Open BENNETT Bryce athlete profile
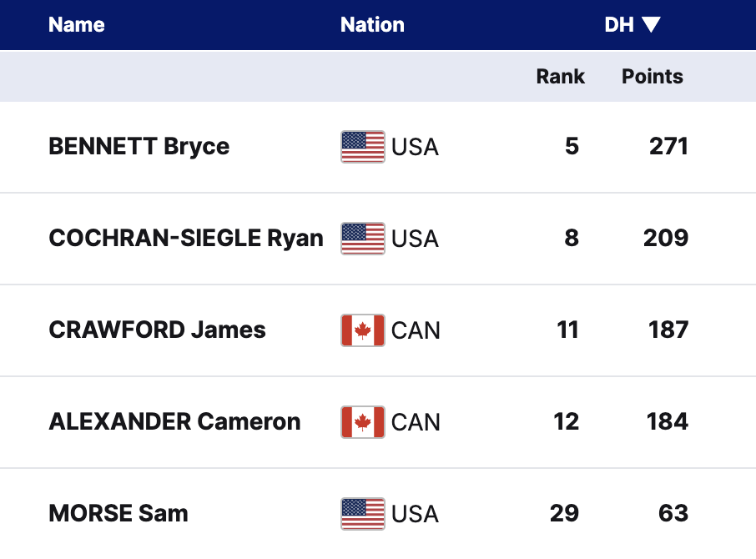The width and height of the screenshot is (756, 559). [139, 147]
